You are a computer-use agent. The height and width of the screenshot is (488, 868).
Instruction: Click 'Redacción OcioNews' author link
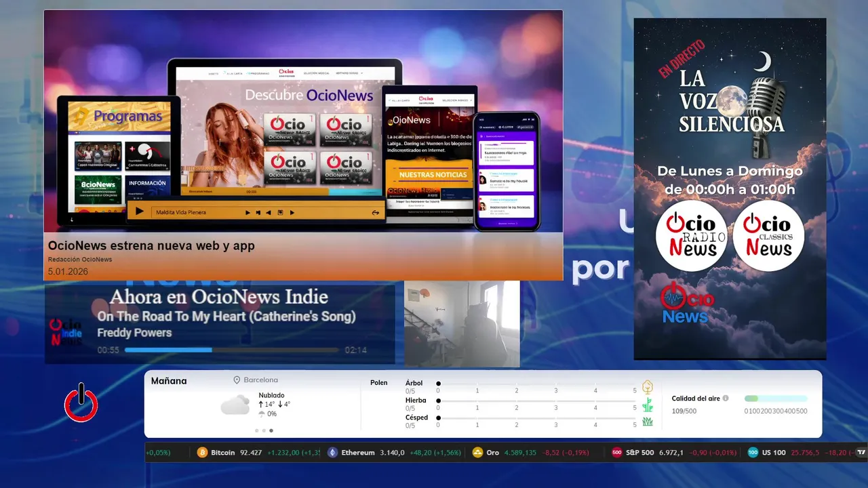coord(80,260)
